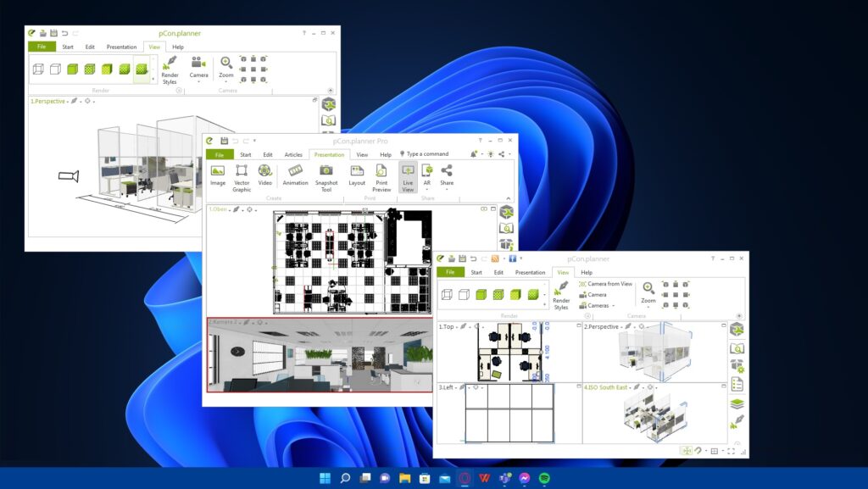Image resolution: width=868 pixels, height=489 pixels.
Task: Select hidden-line cube render mode in top-left window
Action: [55, 69]
